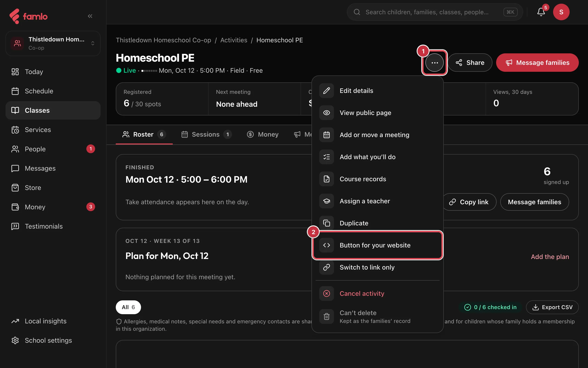Choose Edit details from the menu

(x=378, y=91)
